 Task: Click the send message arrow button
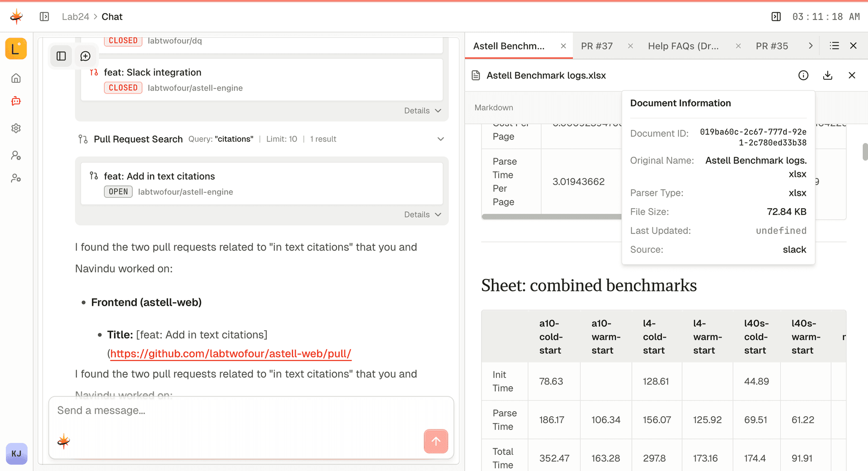pos(435,441)
